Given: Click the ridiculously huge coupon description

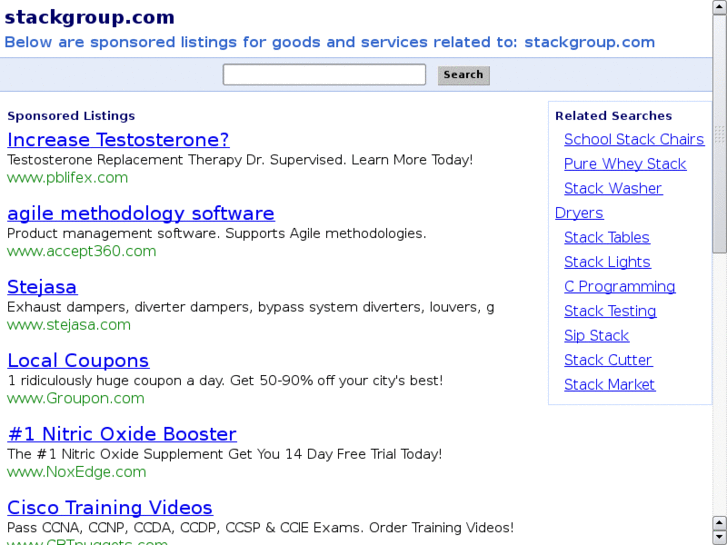Looking at the screenshot, I should point(225,381).
